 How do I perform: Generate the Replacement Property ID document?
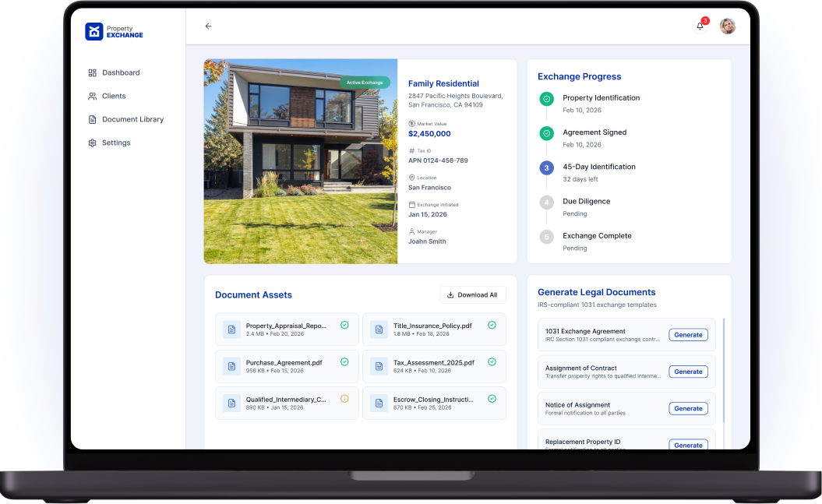coord(688,444)
